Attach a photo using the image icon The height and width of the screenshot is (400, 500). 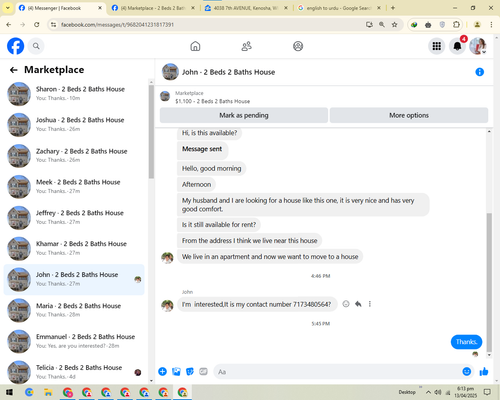(176, 371)
